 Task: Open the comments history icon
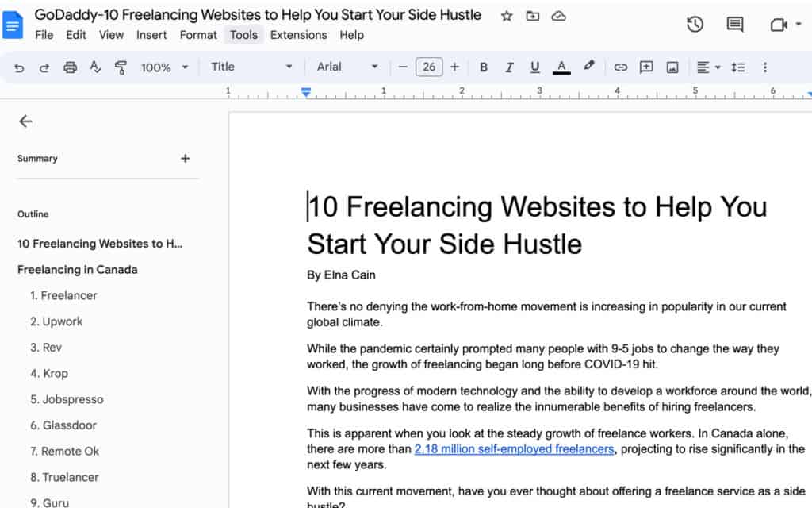(x=734, y=25)
